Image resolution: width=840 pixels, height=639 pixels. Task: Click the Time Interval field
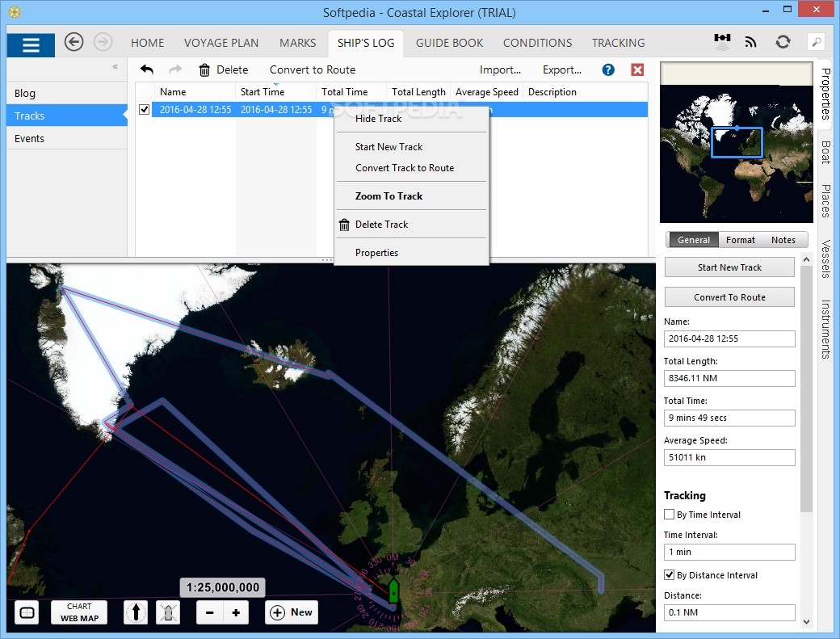pyautogui.click(x=729, y=552)
